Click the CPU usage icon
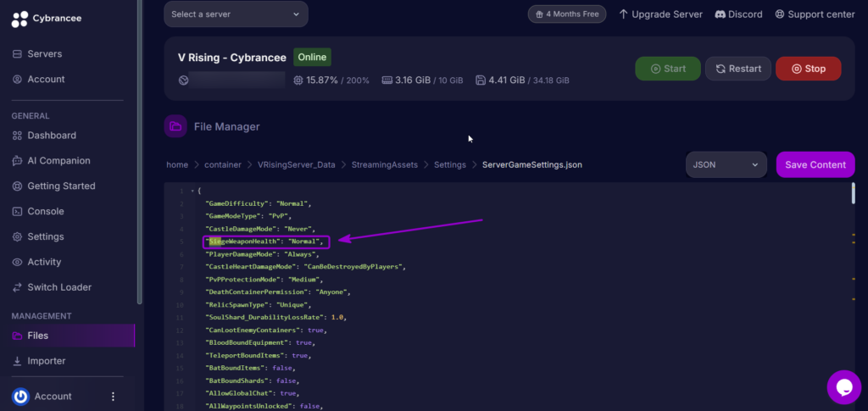 [x=298, y=81]
